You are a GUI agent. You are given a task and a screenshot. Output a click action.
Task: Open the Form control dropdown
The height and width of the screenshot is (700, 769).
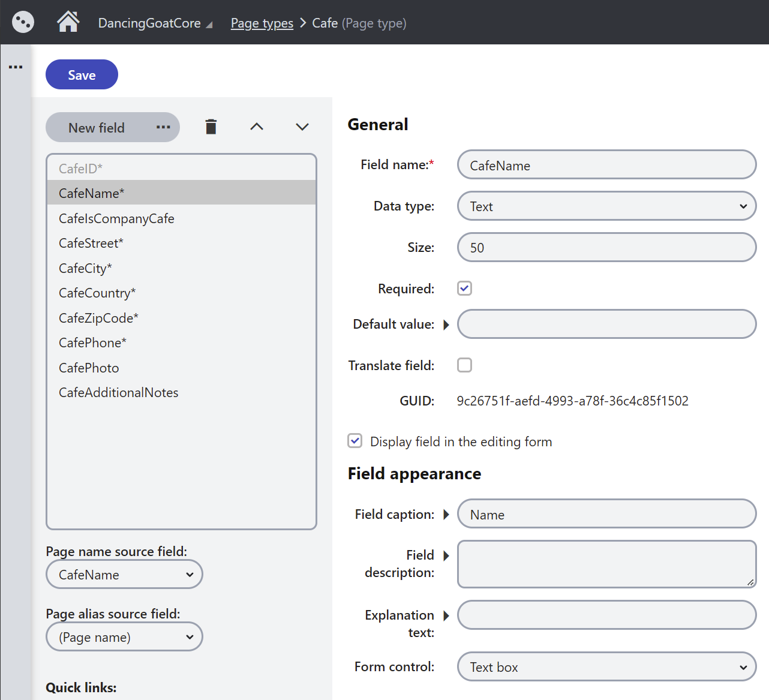606,667
